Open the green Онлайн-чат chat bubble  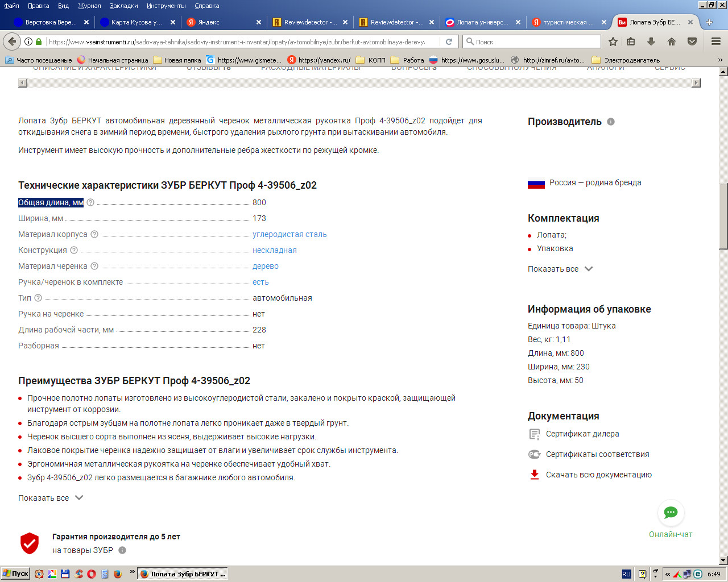pos(671,513)
